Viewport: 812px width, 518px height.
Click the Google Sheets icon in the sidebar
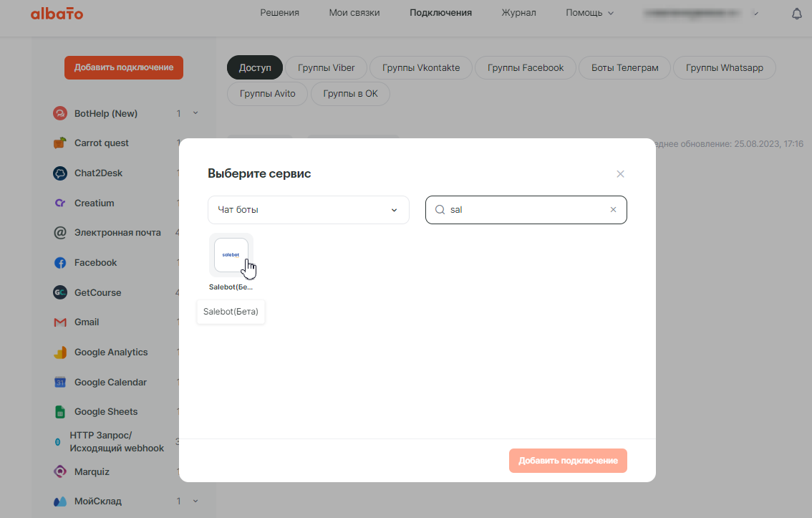[x=60, y=412]
